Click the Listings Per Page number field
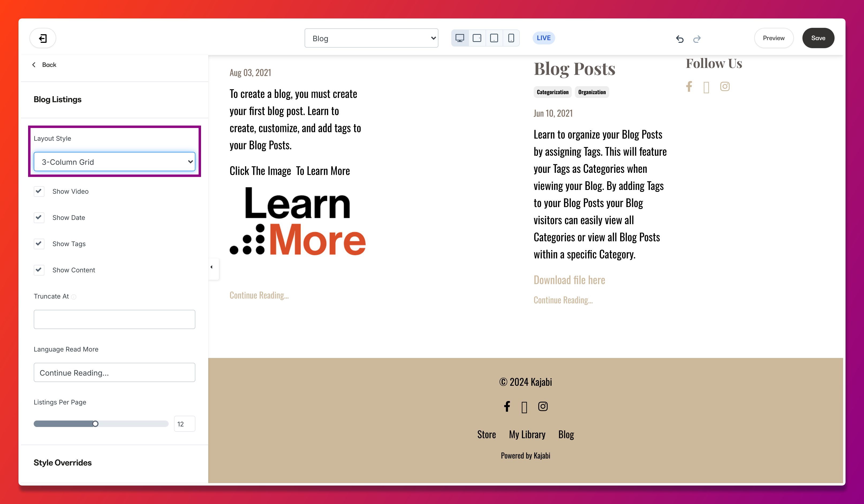864x504 pixels. coord(184,424)
